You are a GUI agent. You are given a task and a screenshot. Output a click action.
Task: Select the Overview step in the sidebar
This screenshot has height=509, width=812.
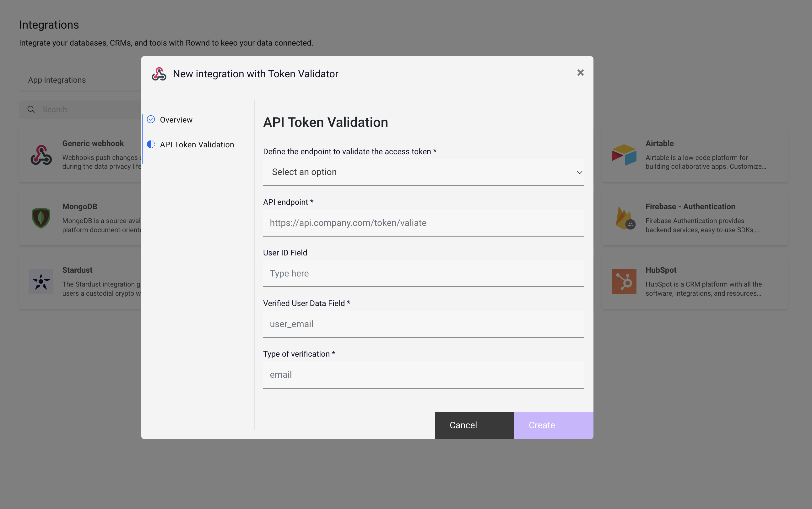(176, 119)
